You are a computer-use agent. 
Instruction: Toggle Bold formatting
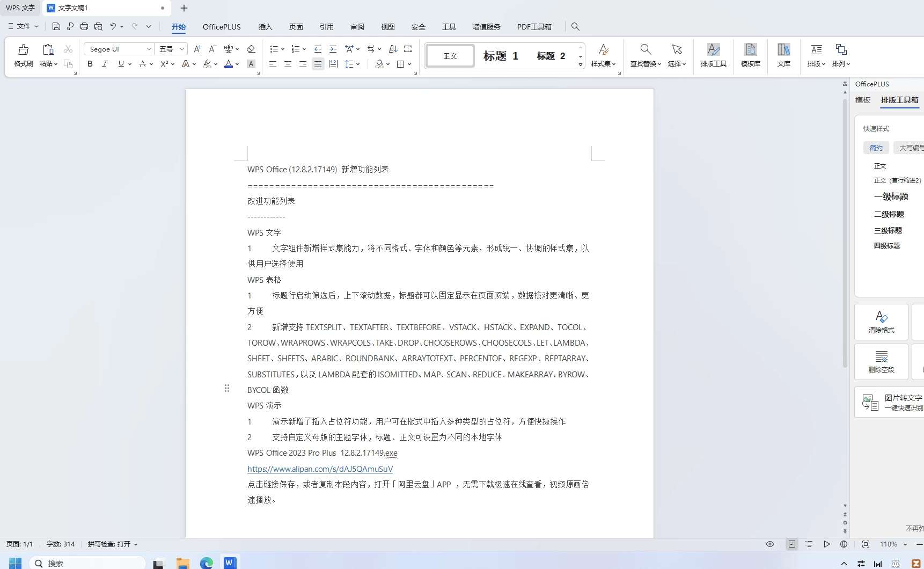tap(90, 64)
